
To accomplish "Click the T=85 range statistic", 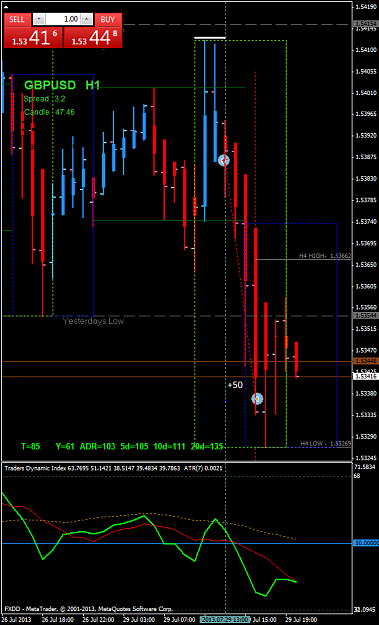I will coord(30,446).
